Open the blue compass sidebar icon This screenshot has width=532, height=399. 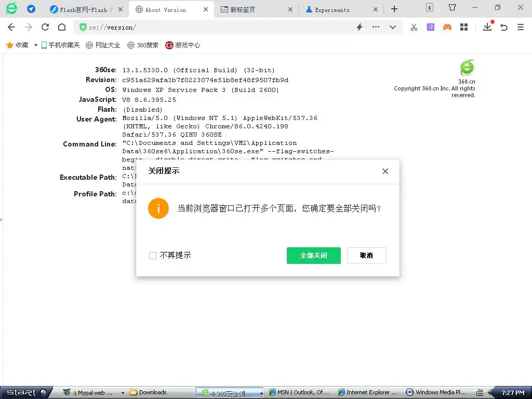tap(31, 9)
